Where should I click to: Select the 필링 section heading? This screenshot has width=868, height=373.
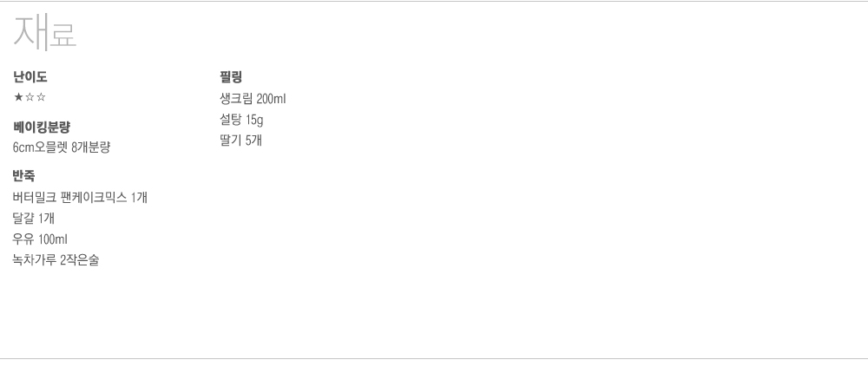(231, 77)
